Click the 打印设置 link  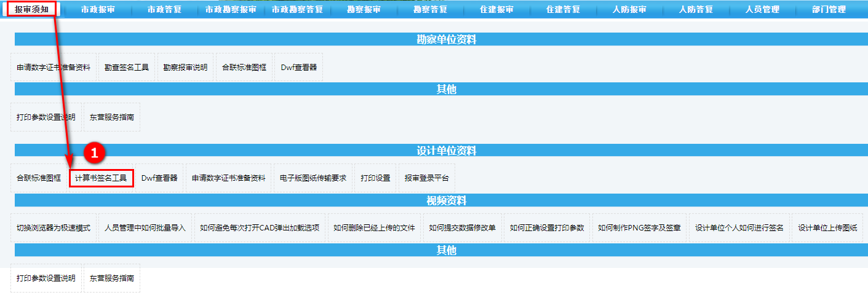pos(375,178)
